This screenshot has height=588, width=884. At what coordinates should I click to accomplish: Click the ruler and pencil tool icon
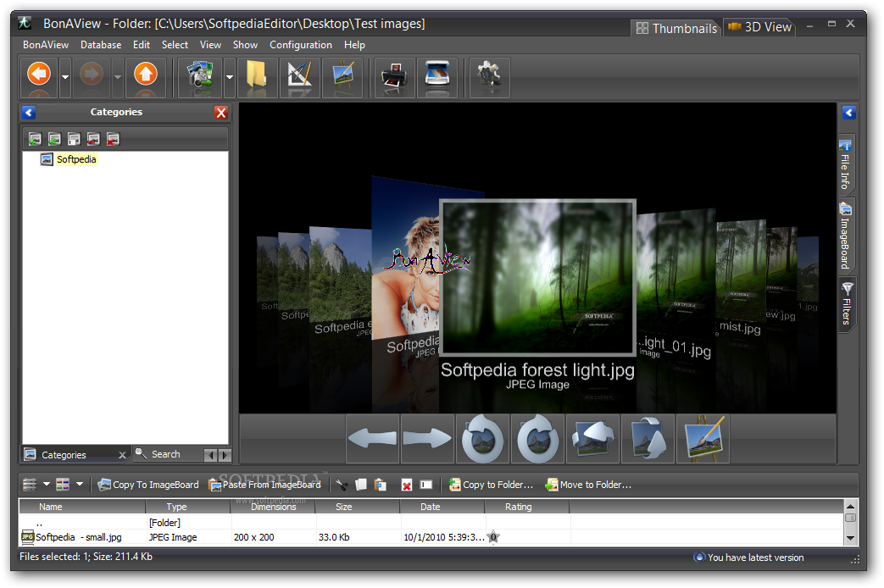[299, 76]
